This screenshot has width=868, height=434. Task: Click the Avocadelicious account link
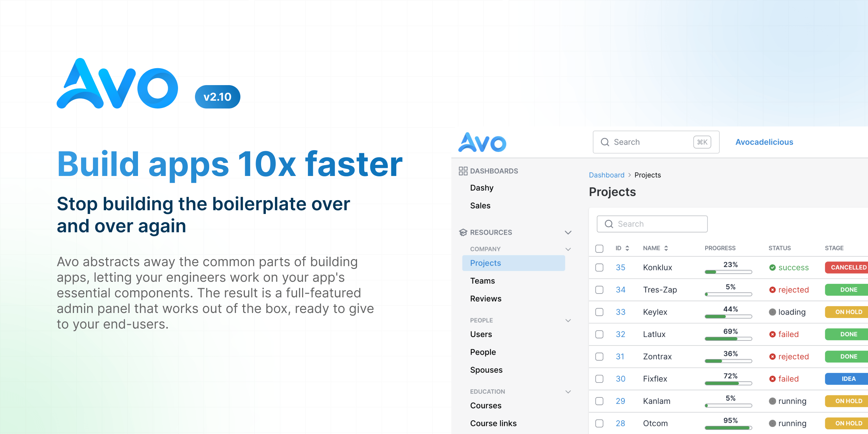764,142
